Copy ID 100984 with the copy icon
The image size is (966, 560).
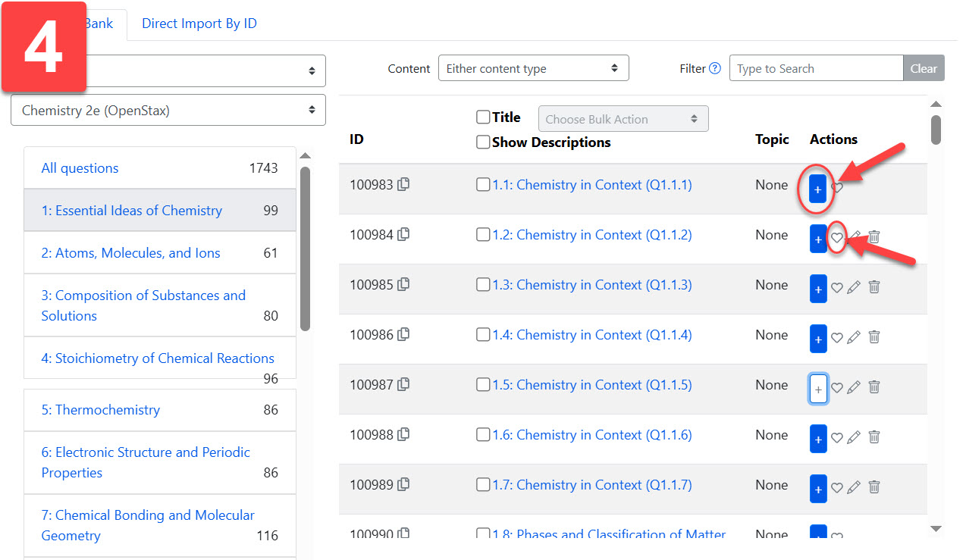pyautogui.click(x=403, y=234)
